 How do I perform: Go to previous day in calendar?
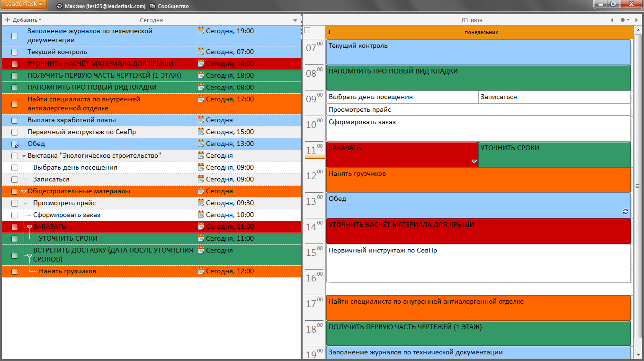[x=612, y=20]
